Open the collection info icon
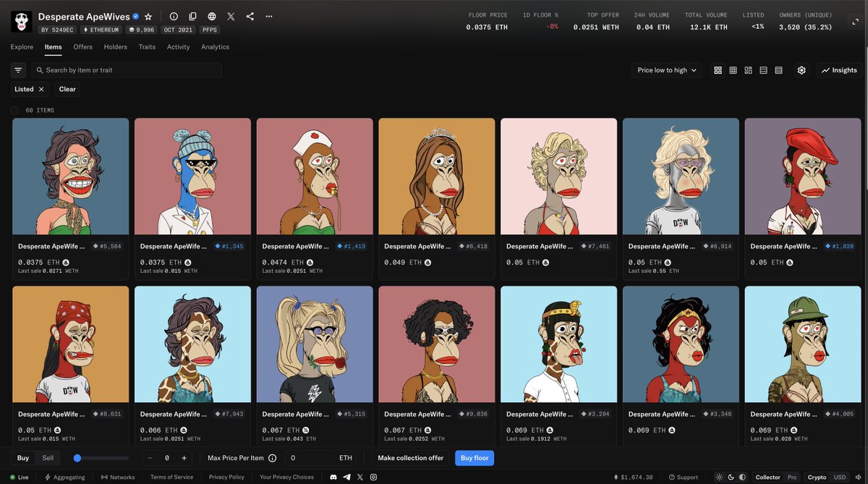 [x=174, y=16]
